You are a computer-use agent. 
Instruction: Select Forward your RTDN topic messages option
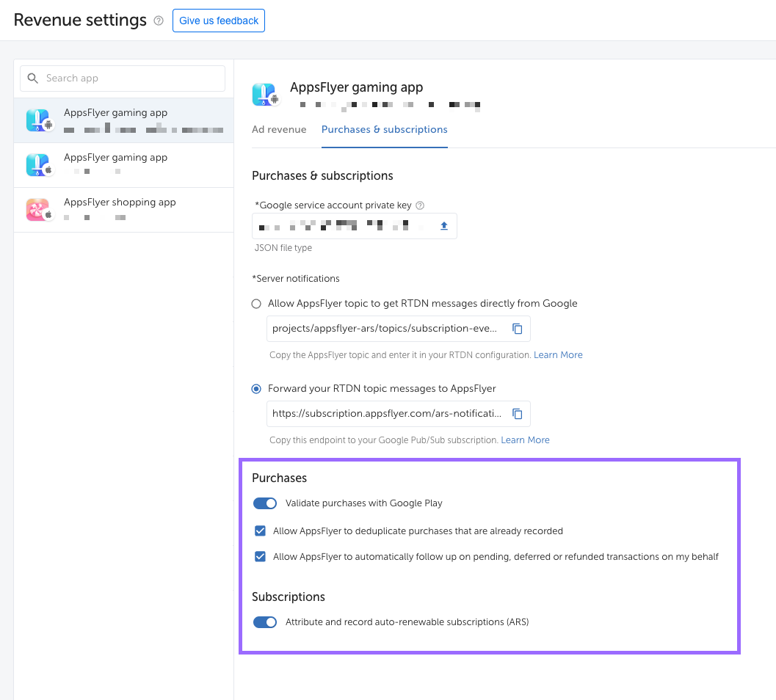[x=256, y=389]
